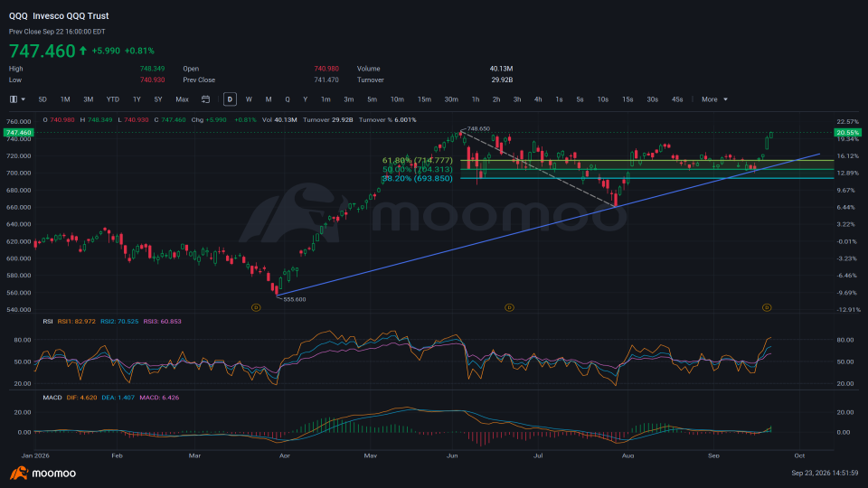The height and width of the screenshot is (488, 868).
Task: Click the header Volume value 40.13M
Action: click(501, 69)
